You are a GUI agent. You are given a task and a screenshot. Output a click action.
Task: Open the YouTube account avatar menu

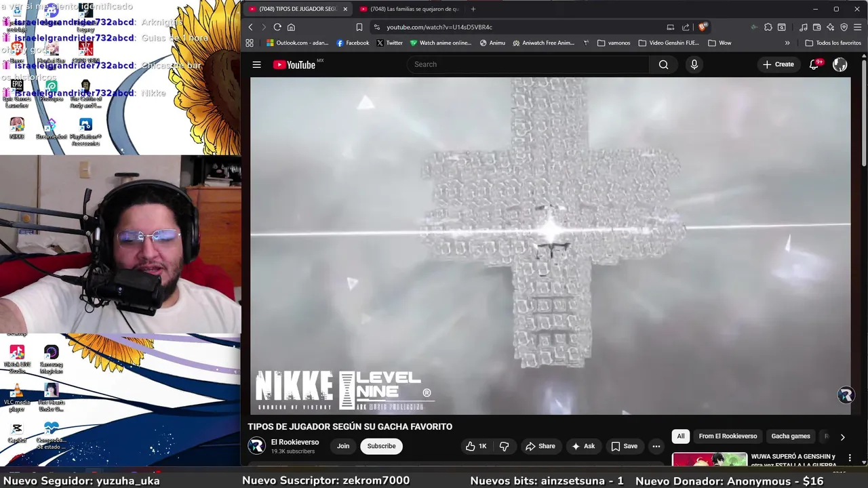click(840, 64)
